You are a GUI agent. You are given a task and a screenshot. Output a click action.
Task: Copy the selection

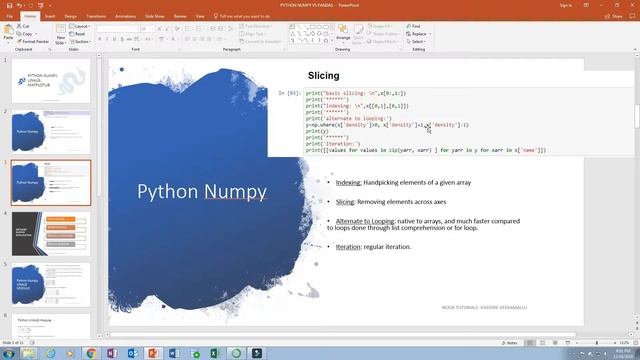[24, 34]
